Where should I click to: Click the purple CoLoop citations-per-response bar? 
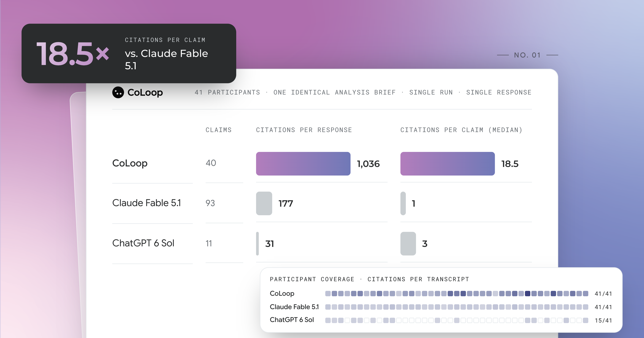[x=303, y=164]
